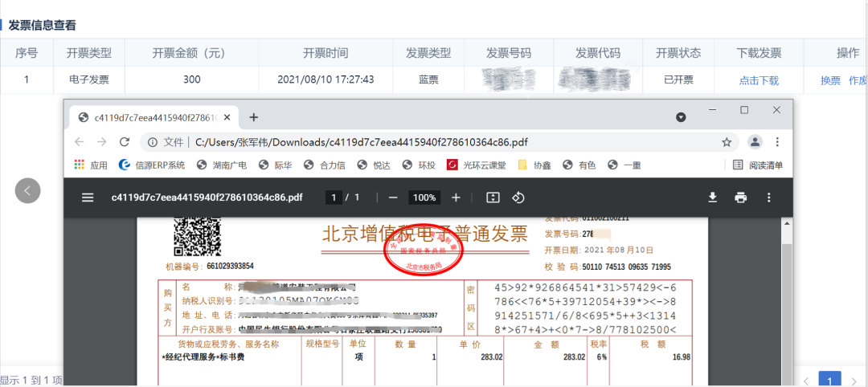Click the browser address bar URL
This screenshot has height=387, width=868.
click(x=362, y=142)
